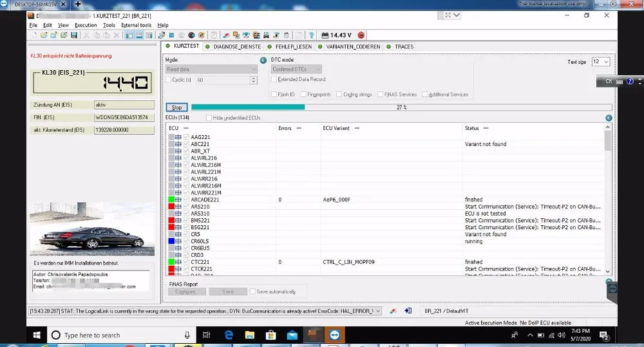Collapse the ECU list with teal arrow
Image resolution: width=644 pixels, height=347 pixels.
tap(609, 118)
